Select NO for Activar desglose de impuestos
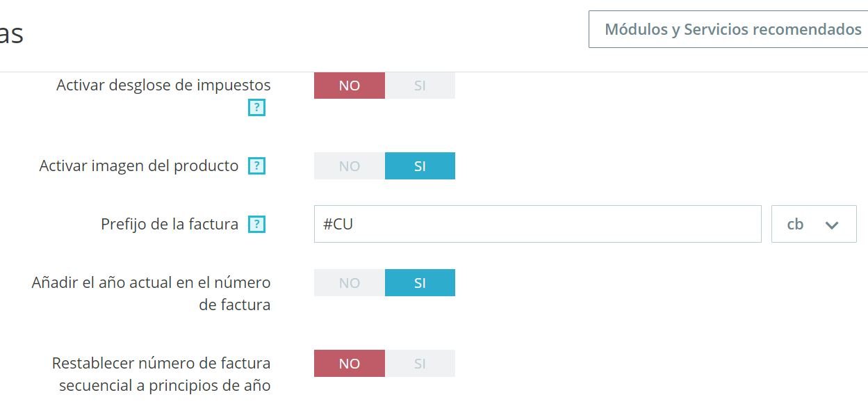This screenshot has height=420, width=868. pos(349,86)
